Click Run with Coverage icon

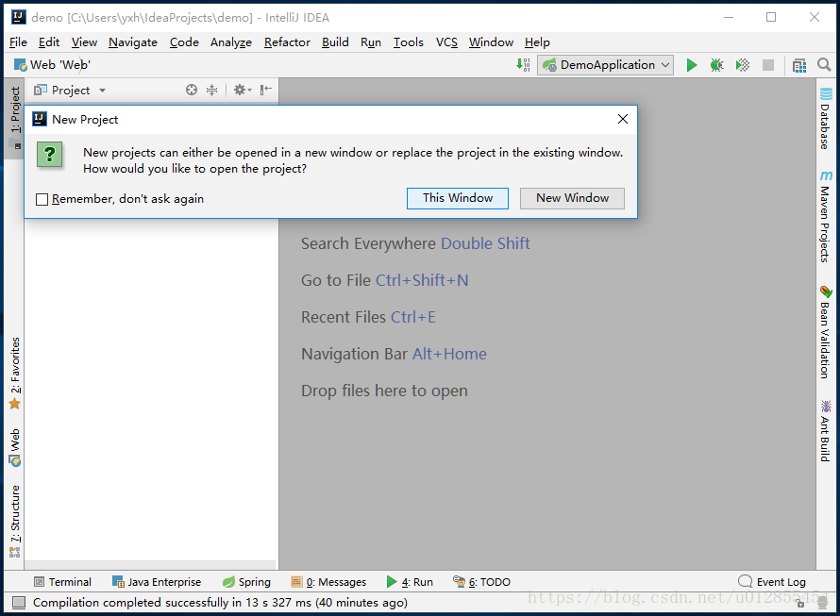(x=743, y=65)
